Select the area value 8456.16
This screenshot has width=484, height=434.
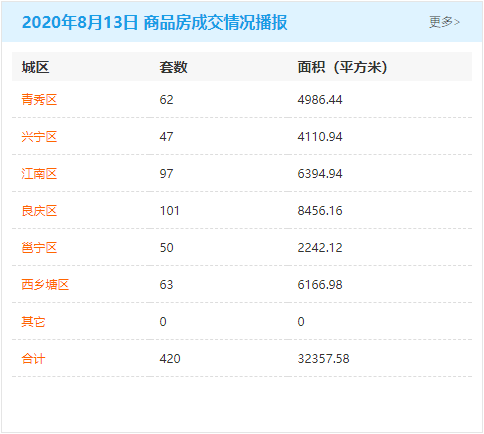pyautogui.click(x=320, y=211)
